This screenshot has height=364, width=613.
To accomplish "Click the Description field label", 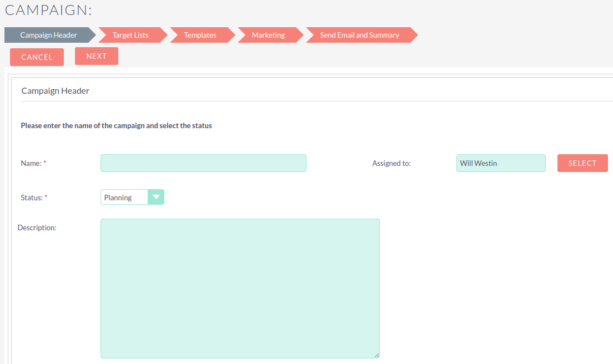I will [37, 228].
